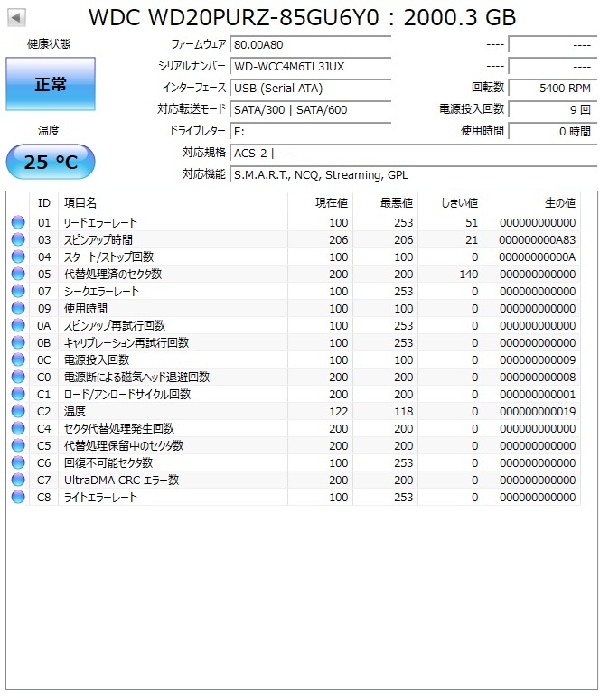
Task: Click the status orb for ID C2 温度
Action: pyautogui.click(x=18, y=411)
